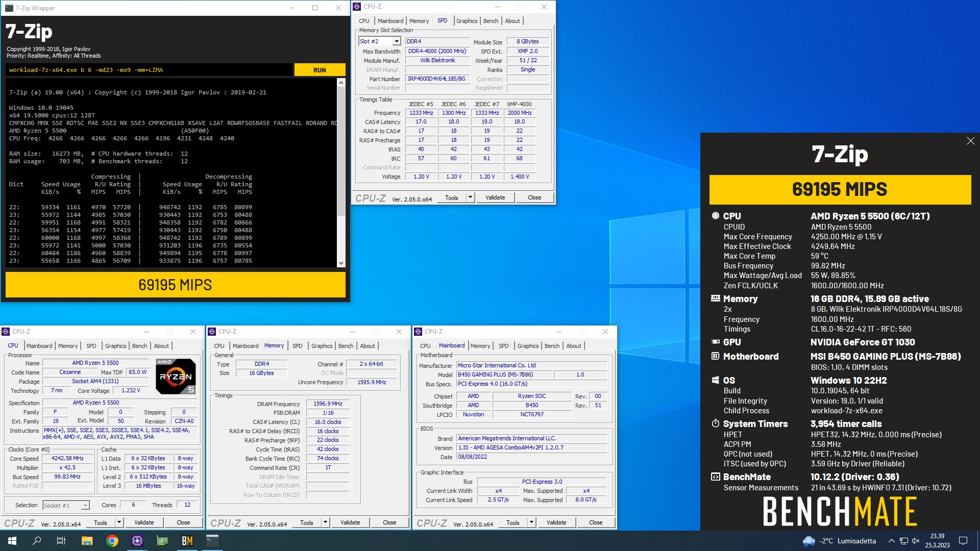Click the Motherboard icon in BenchMate panel

[x=716, y=356]
